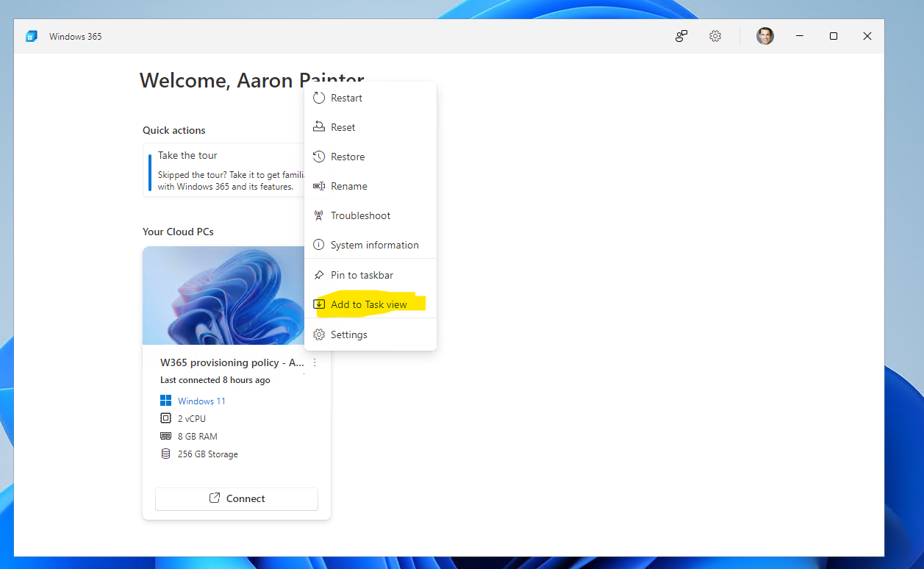Click the Welcome, Aaron Painter heading
The height and width of the screenshot is (569, 924).
pyautogui.click(x=252, y=80)
